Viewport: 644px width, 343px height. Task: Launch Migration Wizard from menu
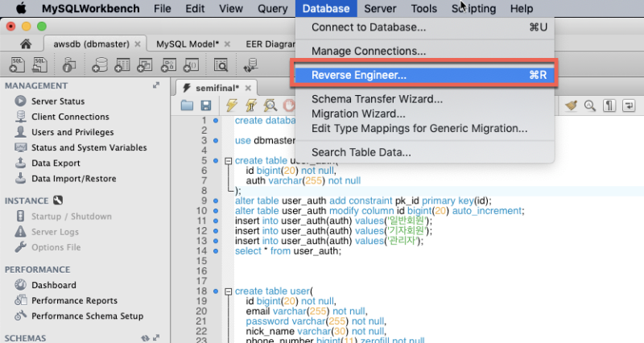(425, 114)
